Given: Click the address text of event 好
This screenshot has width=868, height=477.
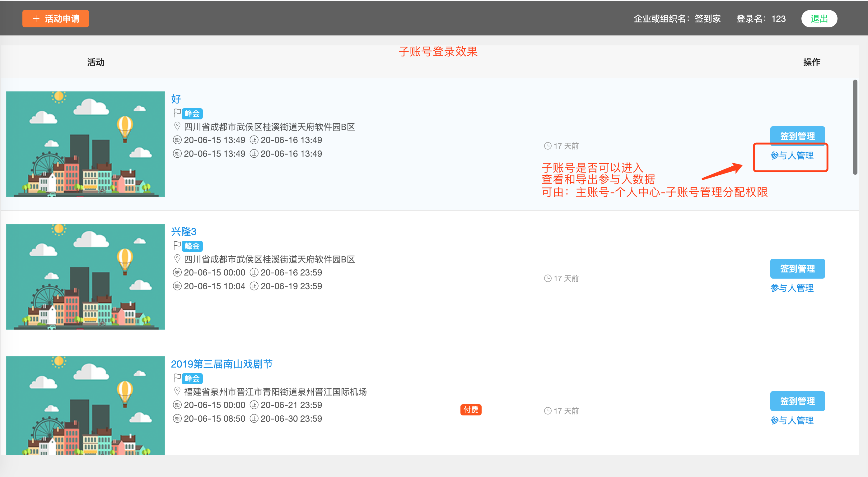Looking at the screenshot, I should (269, 127).
